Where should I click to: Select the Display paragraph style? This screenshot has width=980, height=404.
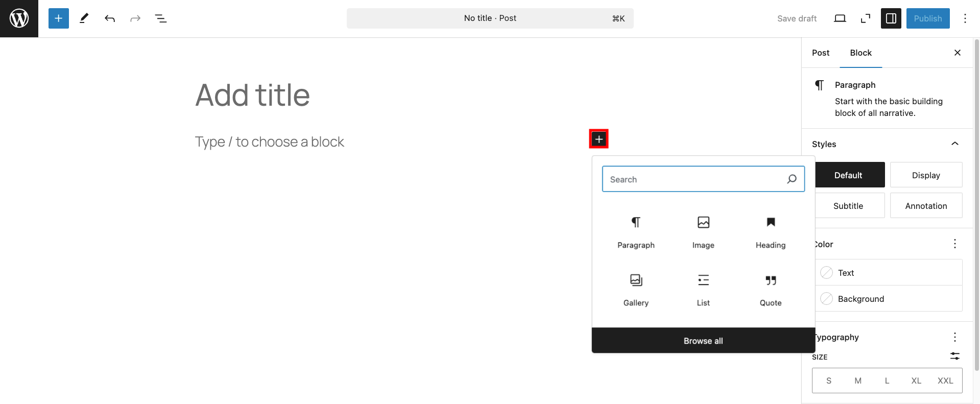click(926, 175)
